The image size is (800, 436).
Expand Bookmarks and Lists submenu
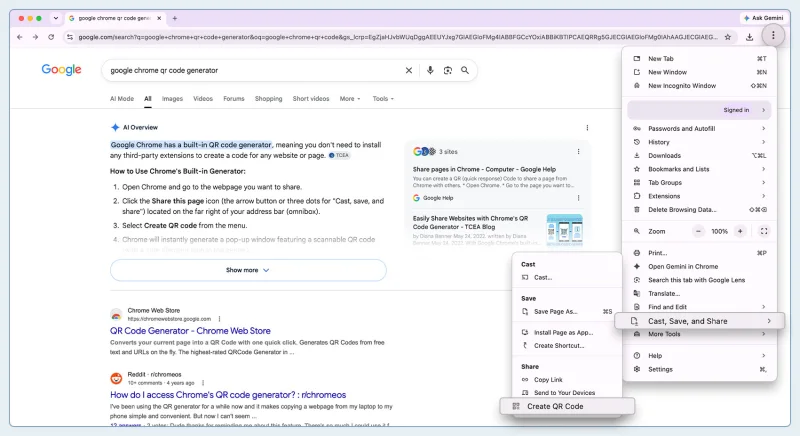click(x=699, y=169)
